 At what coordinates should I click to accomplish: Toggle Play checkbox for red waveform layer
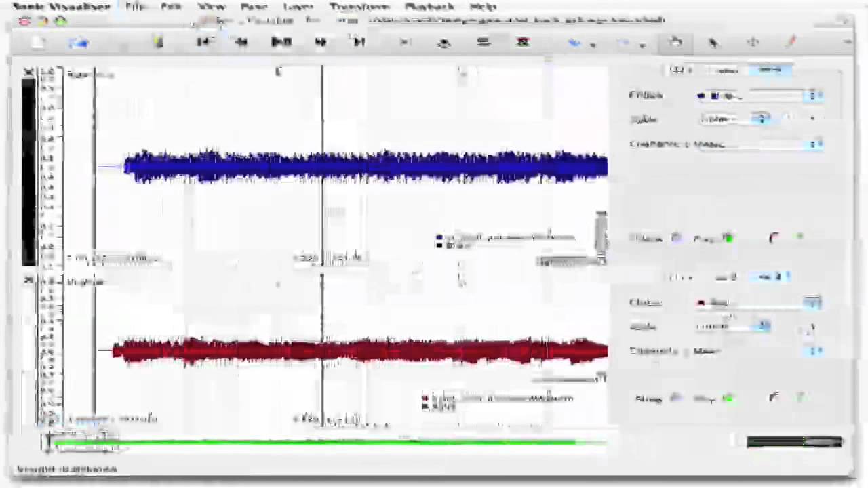tap(728, 398)
